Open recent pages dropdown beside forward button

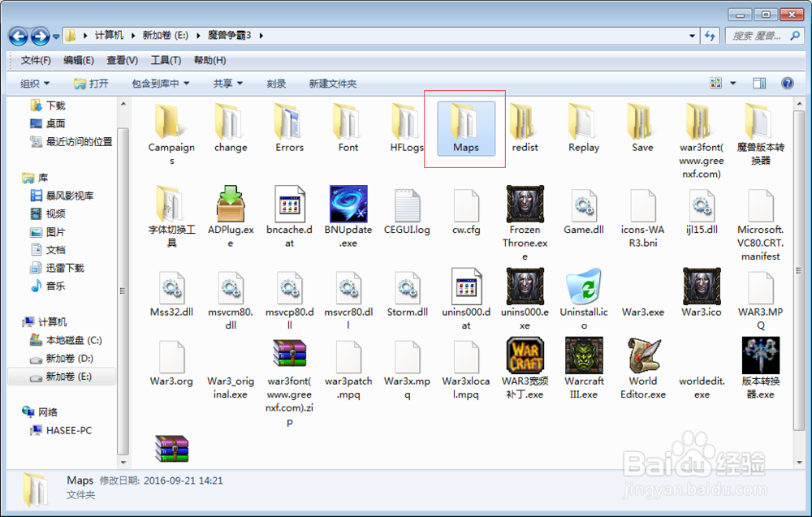56,37
